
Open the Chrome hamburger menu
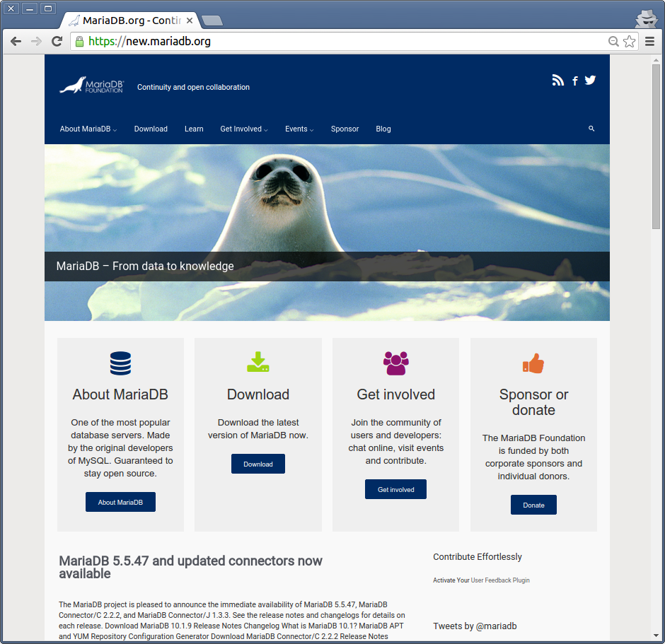coord(649,41)
